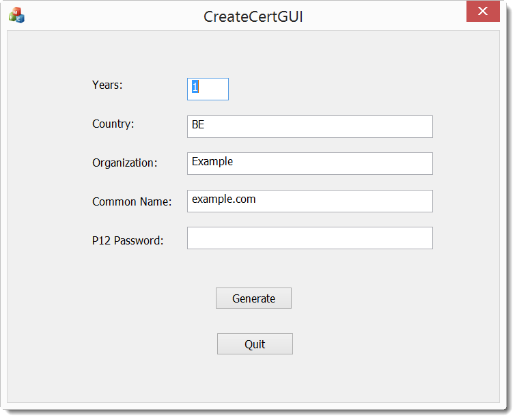Place cursor on the "BE" country value
The height and width of the screenshot is (420, 517).
point(198,125)
